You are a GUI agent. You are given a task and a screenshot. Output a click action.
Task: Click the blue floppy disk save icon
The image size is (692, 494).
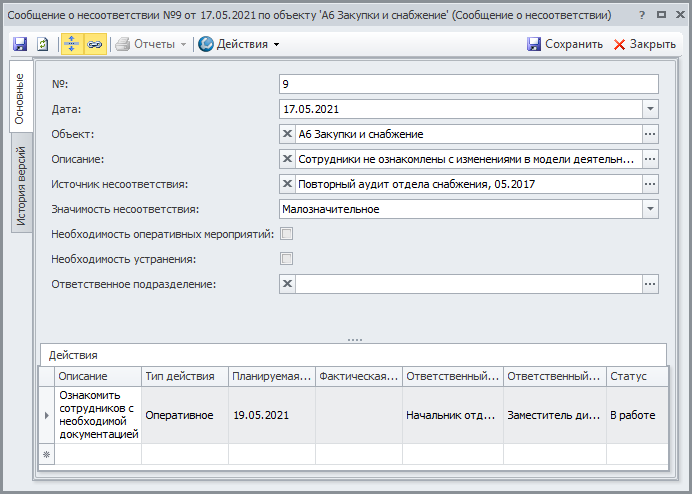[x=20, y=44]
